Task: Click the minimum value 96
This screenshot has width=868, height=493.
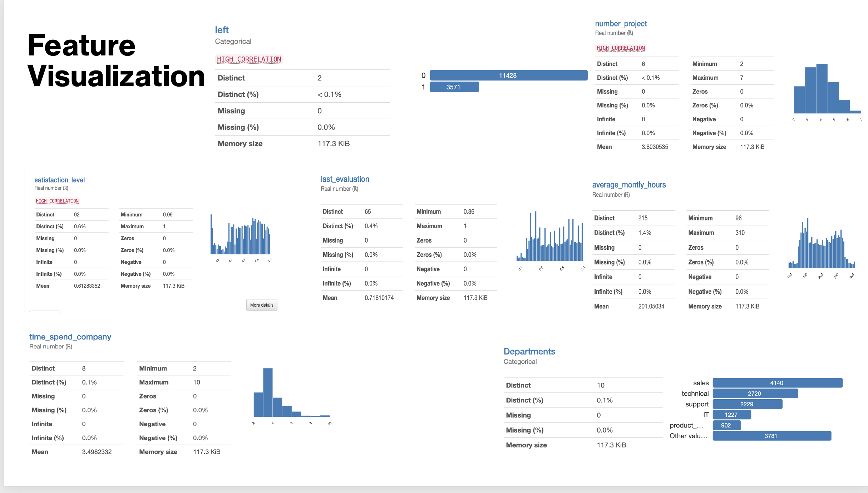Action: [738, 218]
